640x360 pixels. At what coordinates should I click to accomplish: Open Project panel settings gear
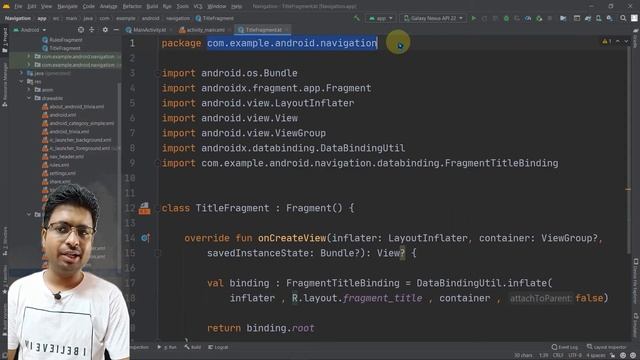point(105,30)
